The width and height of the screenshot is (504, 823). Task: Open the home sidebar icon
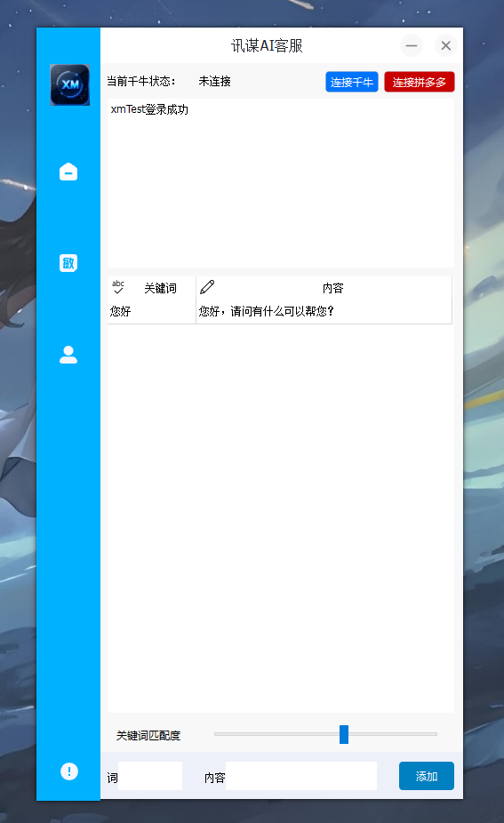68,172
